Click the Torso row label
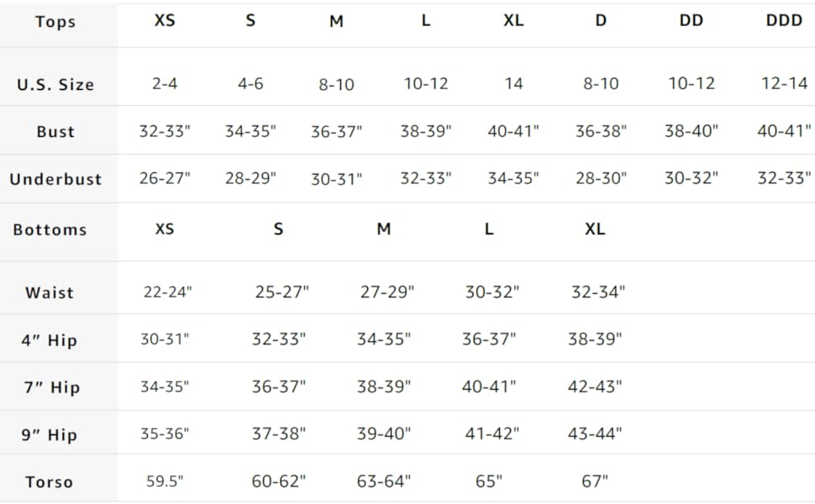Image resolution: width=815 pixels, height=504 pixels. coord(50,482)
